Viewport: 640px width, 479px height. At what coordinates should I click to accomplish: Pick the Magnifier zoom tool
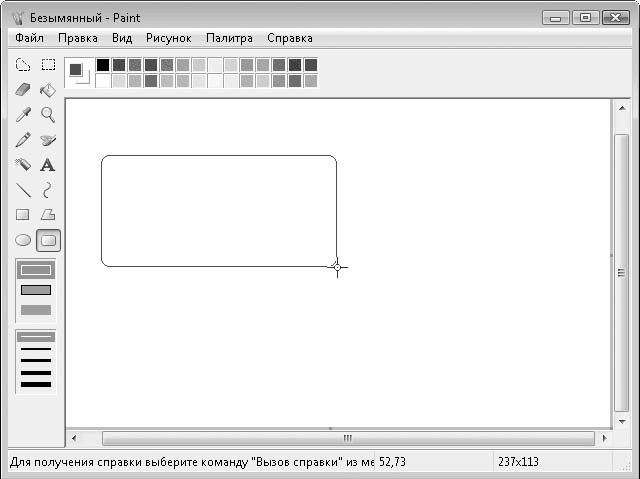coord(48,115)
